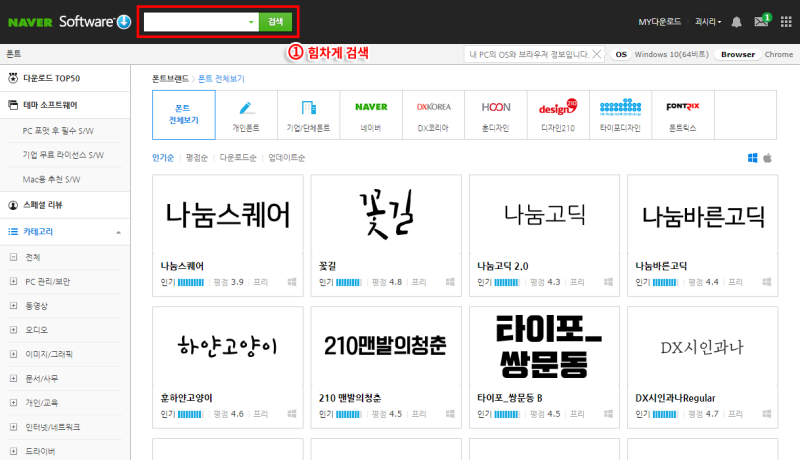800x460 pixels.
Task: Open the mail envelope icon
Action: point(761,21)
